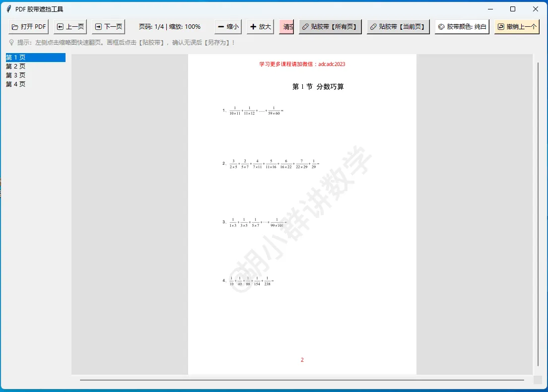Image resolution: width=548 pixels, height=392 pixels.
Task: Go to next page with 下一页
Action: [108, 27]
